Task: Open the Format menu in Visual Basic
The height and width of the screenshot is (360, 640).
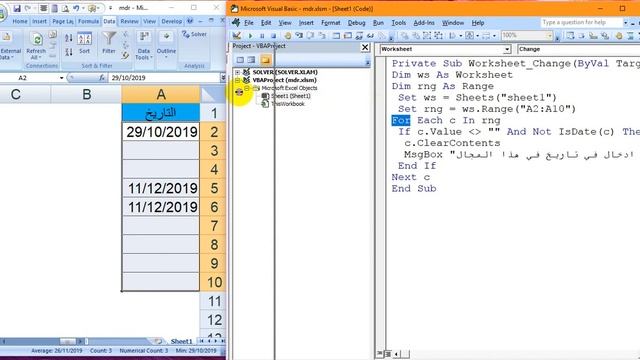Action: coord(331,23)
